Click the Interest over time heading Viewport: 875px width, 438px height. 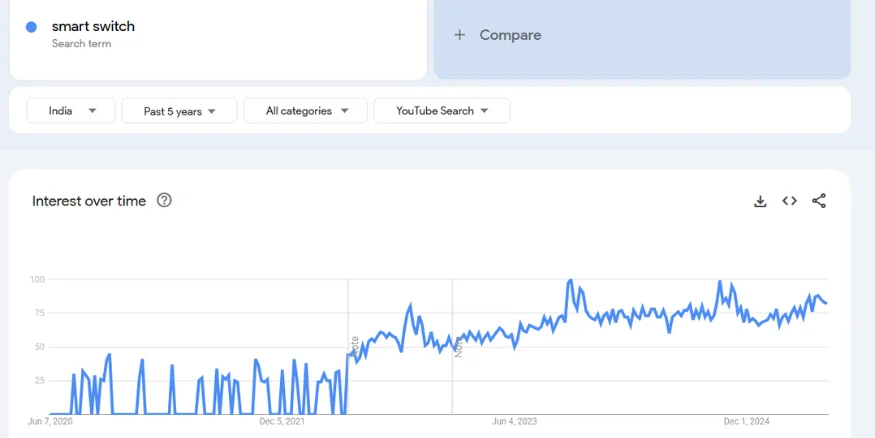(89, 201)
